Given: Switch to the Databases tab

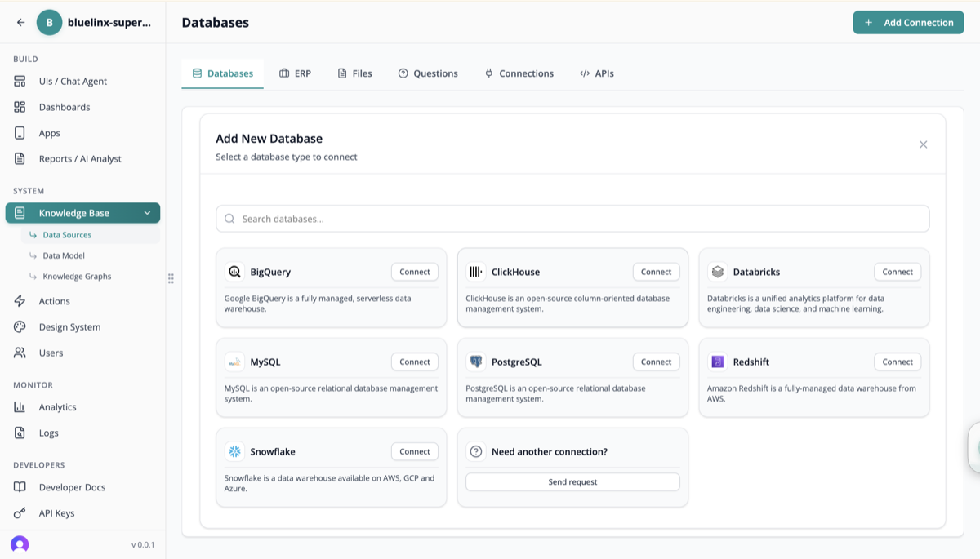Looking at the screenshot, I should pyautogui.click(x=222, y=73).
